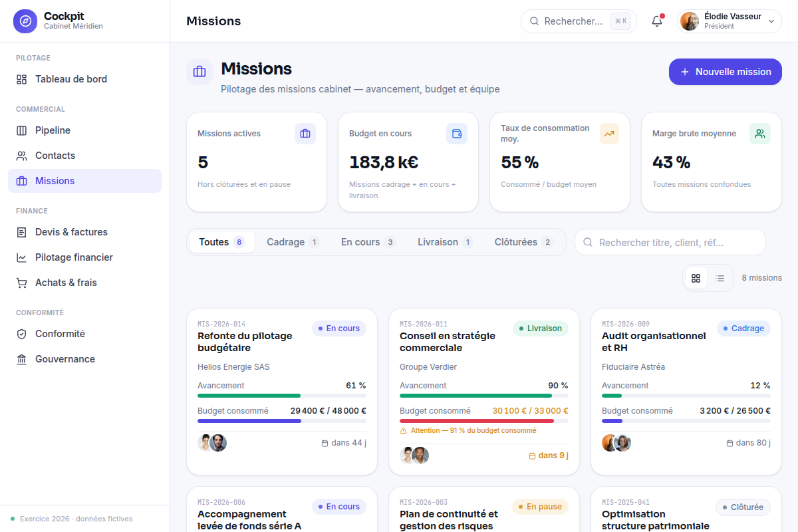The width and height of the screenshot is (798, 532).
Task: Click calendar icon next to dans 9 j
Action: coord(532,456)
